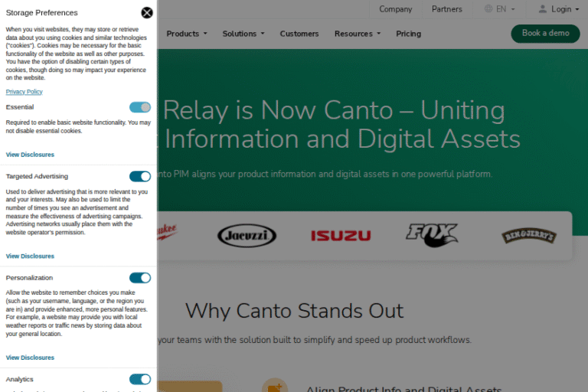Click the Jacuzzi brand logo
This screenshot has height=392, width=588.
coord(247,235)
